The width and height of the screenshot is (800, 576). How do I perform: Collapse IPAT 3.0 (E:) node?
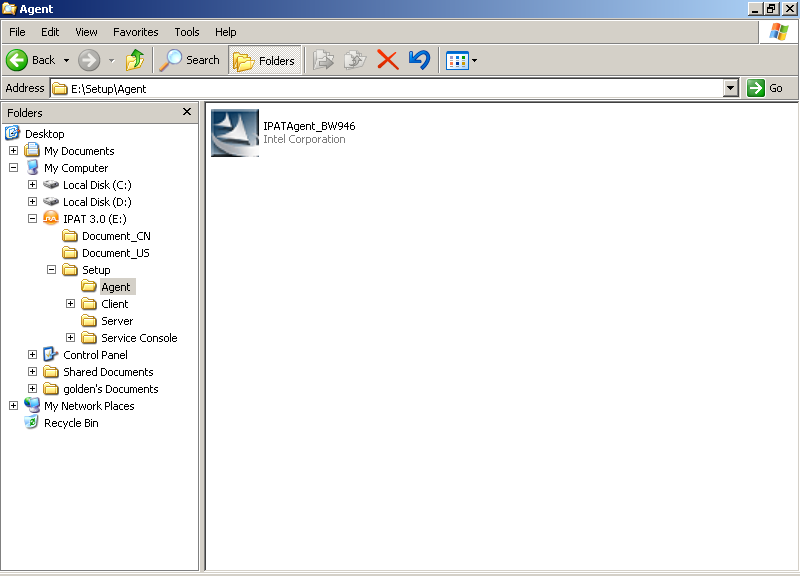point(32,218)
